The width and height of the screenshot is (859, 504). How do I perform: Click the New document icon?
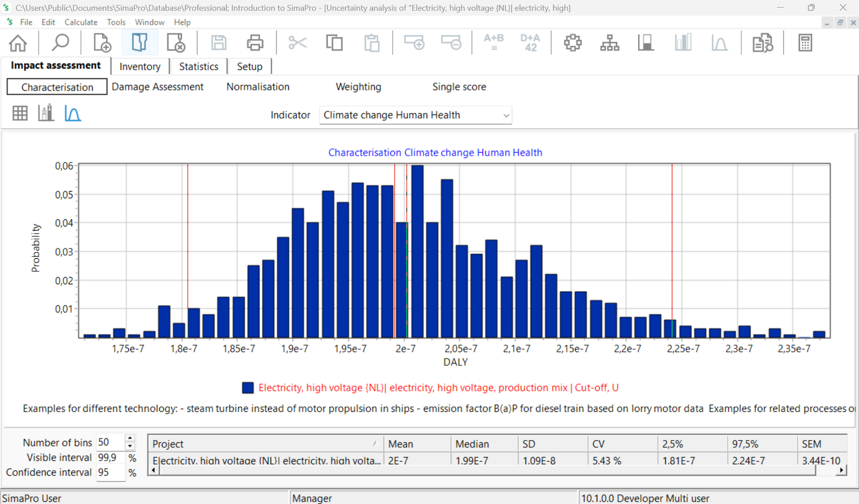click(102, 43)
